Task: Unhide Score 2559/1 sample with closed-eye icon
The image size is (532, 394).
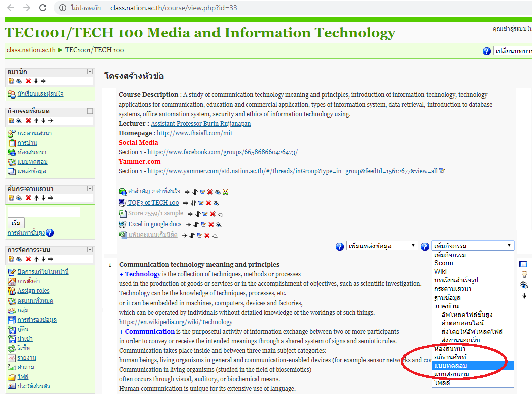Action: [x=220, y=214]
